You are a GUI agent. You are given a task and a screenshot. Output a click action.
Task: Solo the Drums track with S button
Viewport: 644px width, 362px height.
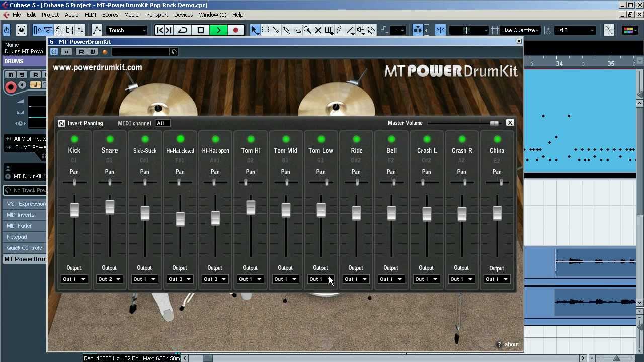tap(22, 75)
